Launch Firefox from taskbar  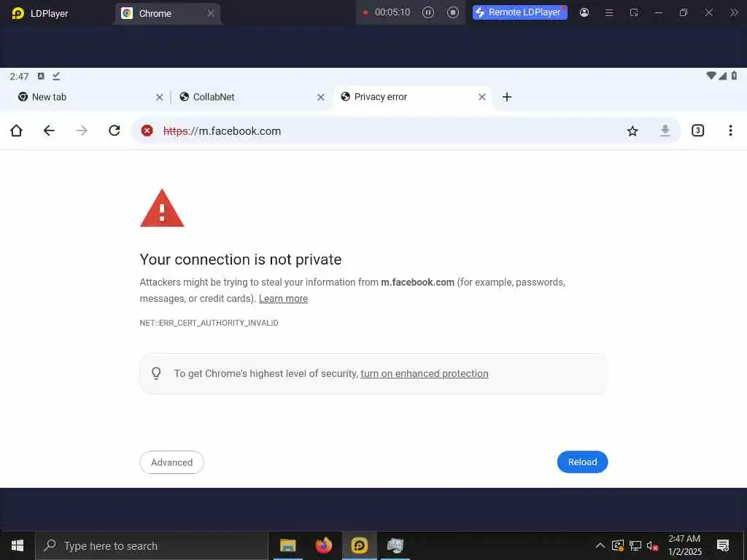324,545
